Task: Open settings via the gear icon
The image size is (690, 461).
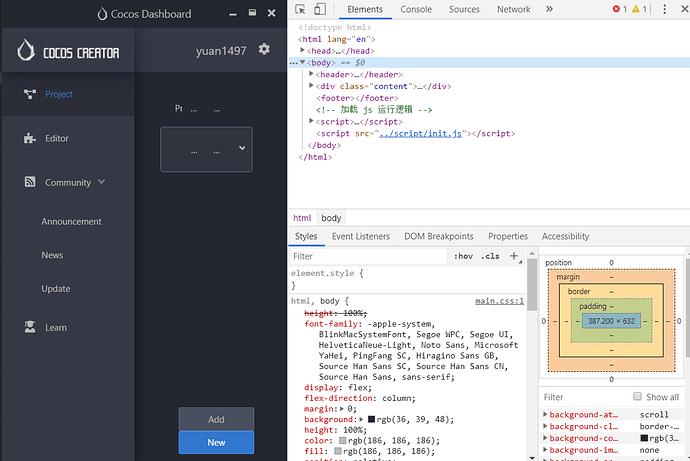Action: [264, 49]
